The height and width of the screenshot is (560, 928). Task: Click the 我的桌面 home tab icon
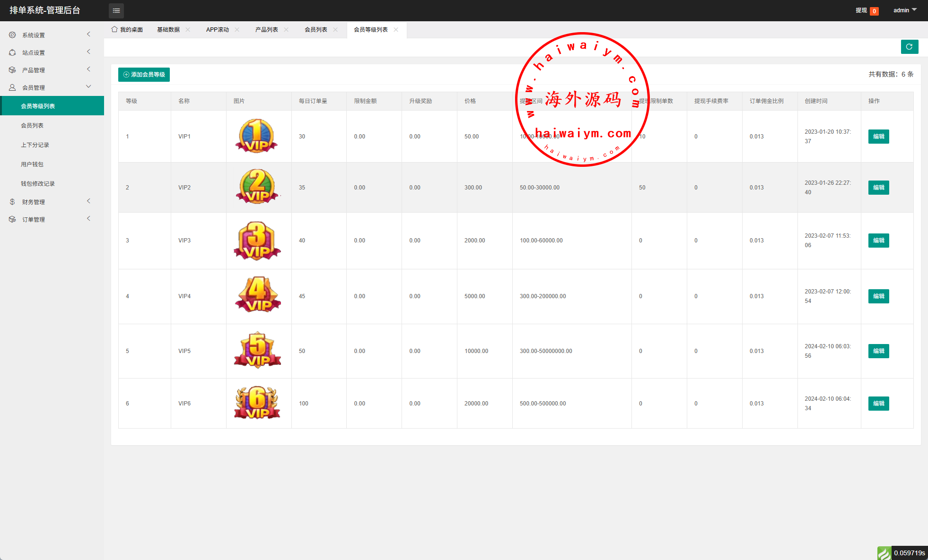[x=114, y=29]
